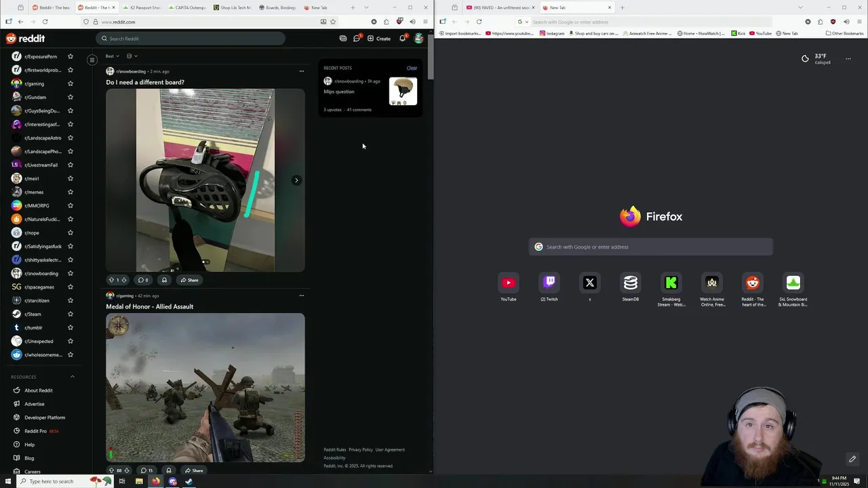Open extensions menu in right Firefox window
Image resolution: width=868 pixels, height=488 pixels.
click(820, 22)
